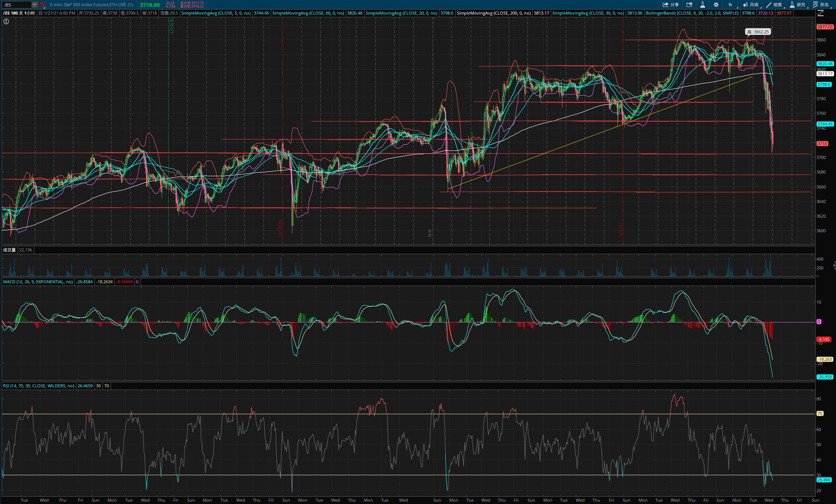Click the BollingerBands study label
This screenshot has width=836, height=504.
692,13
